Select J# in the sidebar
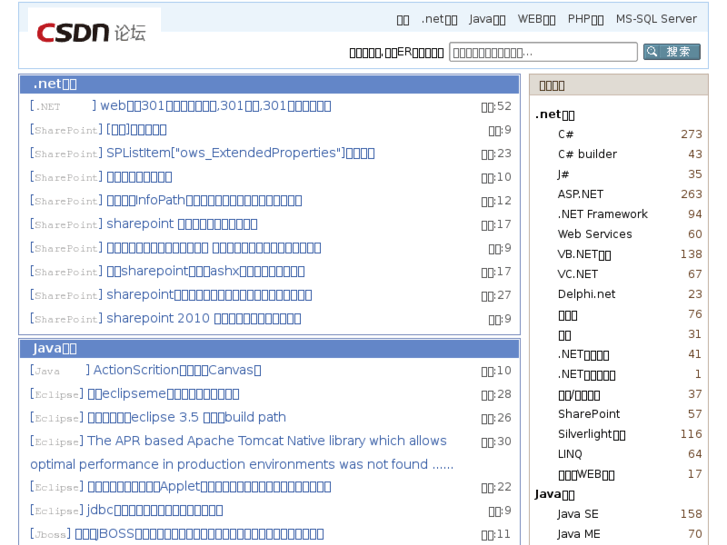The width and height of the screenshot is (727, 545). pyautogui.click(x=563, y=174)
